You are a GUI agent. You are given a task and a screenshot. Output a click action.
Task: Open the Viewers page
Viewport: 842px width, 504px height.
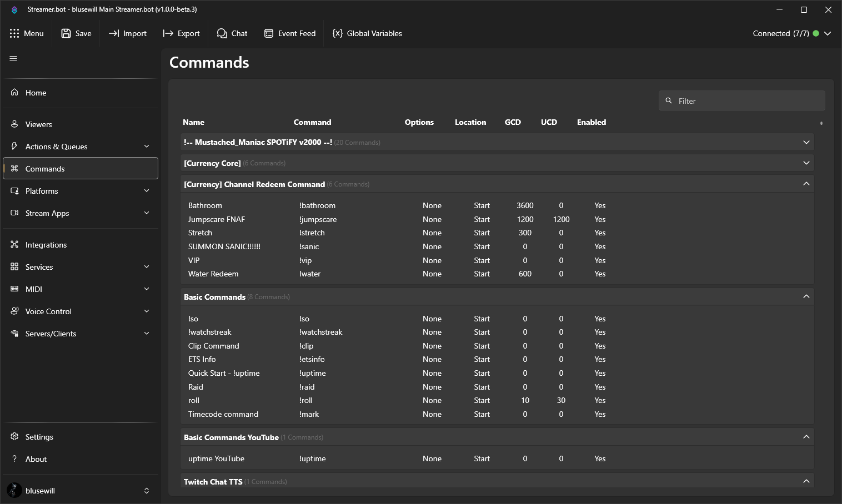click(x=38, y=124)
